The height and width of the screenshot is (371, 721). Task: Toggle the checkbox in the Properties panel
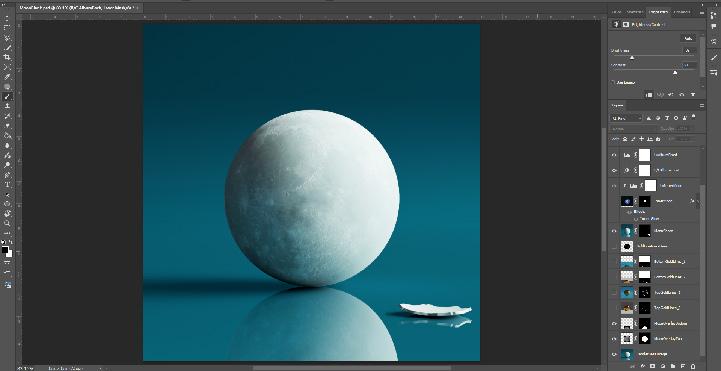tap(613, 83)
